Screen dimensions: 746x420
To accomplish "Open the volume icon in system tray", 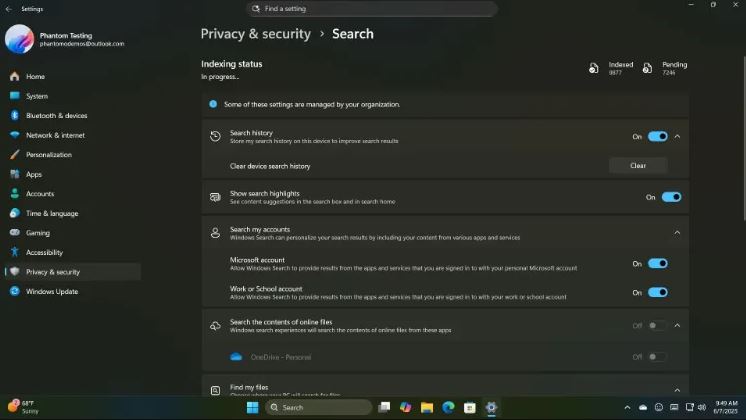I will (702, 407).
